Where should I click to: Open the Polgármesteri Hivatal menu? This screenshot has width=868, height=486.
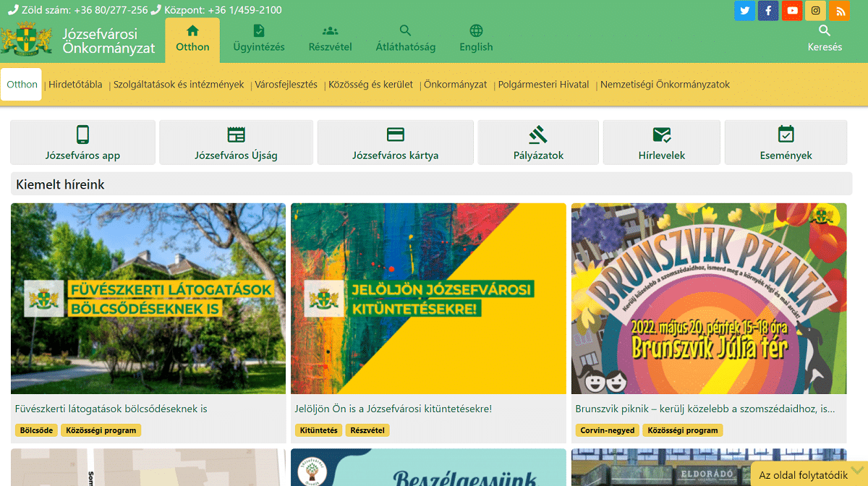point(544,85)
